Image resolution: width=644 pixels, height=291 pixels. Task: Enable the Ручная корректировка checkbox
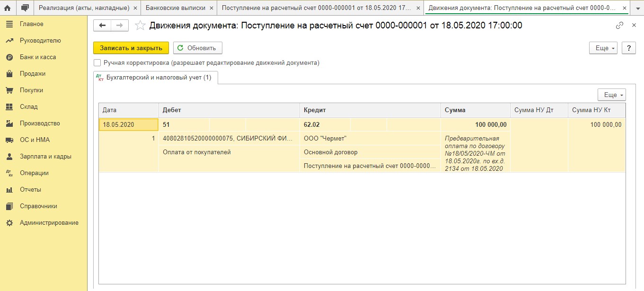click(97, 62)
